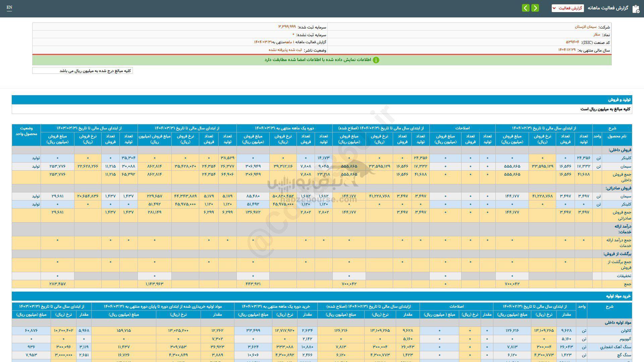Click the left-pointing green arrow button
Screen dimensions: 644x362
click(x=526, y=8)
